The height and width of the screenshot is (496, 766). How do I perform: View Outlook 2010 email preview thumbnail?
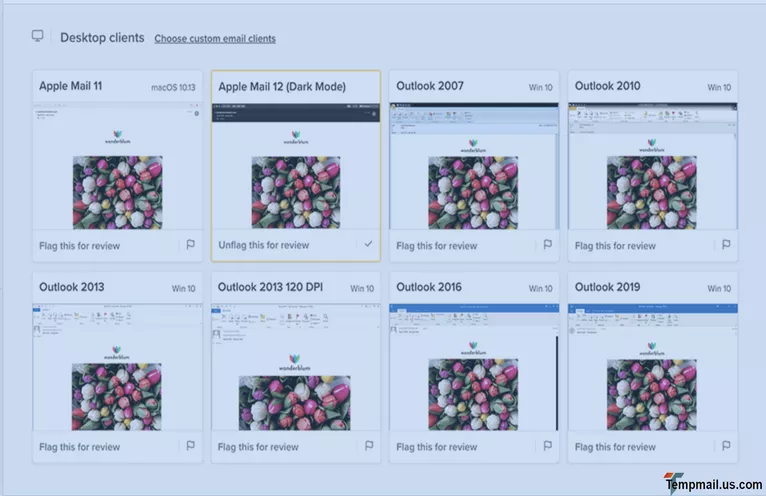click(652, 166)
